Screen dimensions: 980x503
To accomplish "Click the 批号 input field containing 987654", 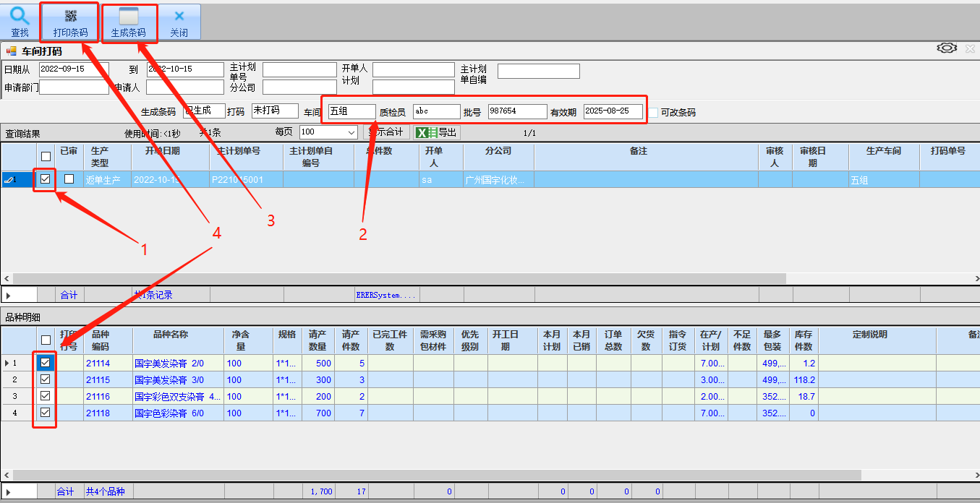I will coord(516,111).
